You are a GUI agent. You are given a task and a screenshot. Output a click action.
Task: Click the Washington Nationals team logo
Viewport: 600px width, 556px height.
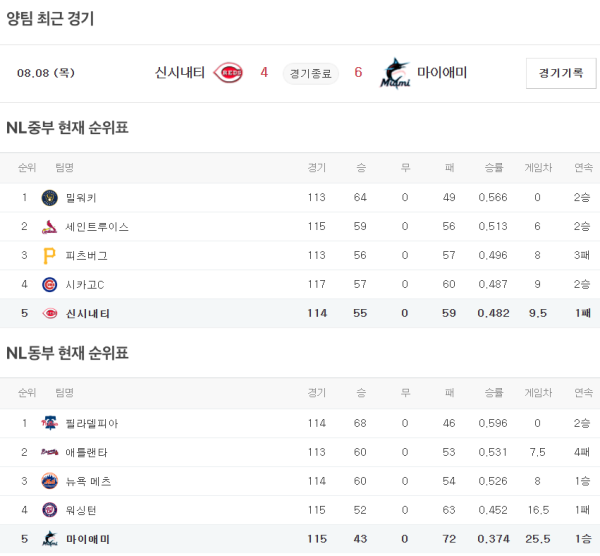coord(49,510)
